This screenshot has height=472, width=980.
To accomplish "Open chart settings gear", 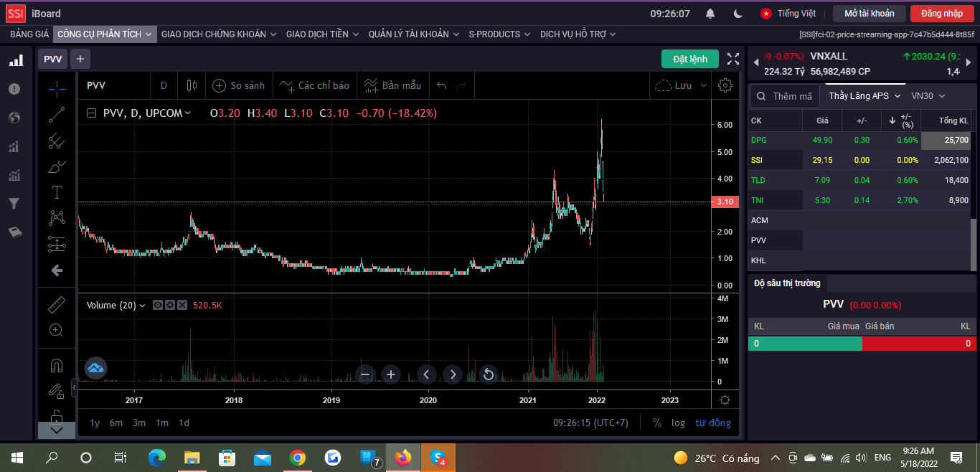I will click(x=725, y=85).
